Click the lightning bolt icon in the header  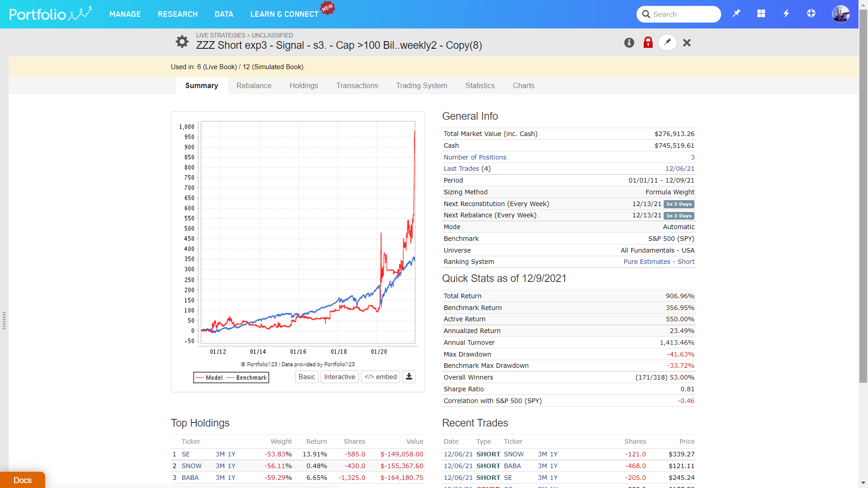tap(786, 14)
